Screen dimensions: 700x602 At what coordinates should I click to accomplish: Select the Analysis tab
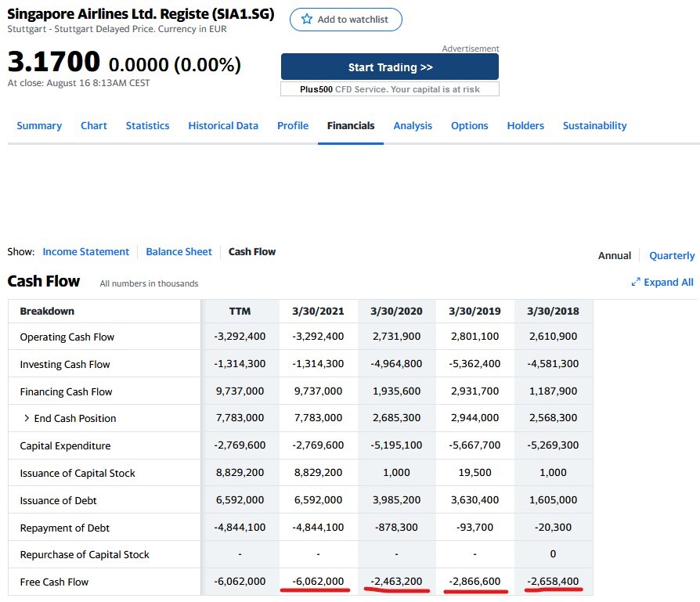413,126
